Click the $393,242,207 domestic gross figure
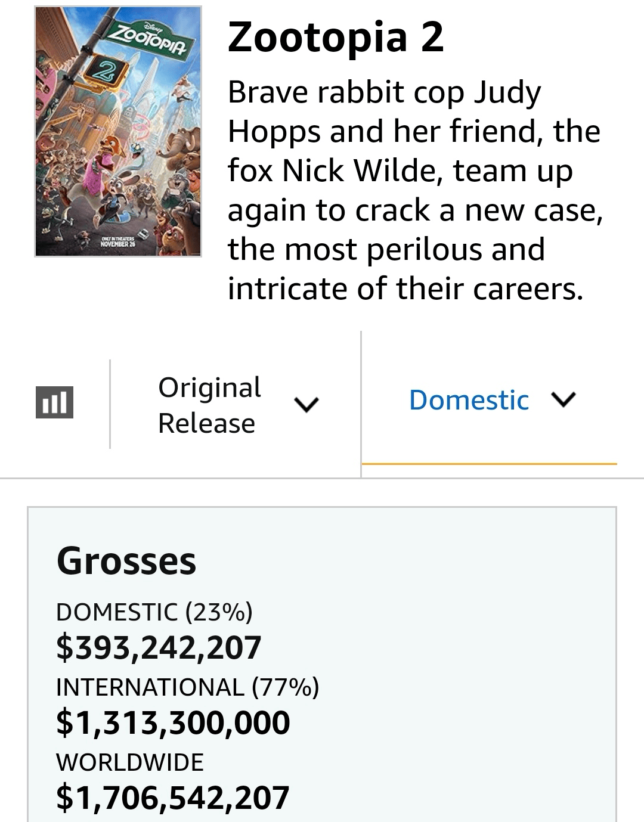Viewport: 644px width, 822px height. pos(159,647)
